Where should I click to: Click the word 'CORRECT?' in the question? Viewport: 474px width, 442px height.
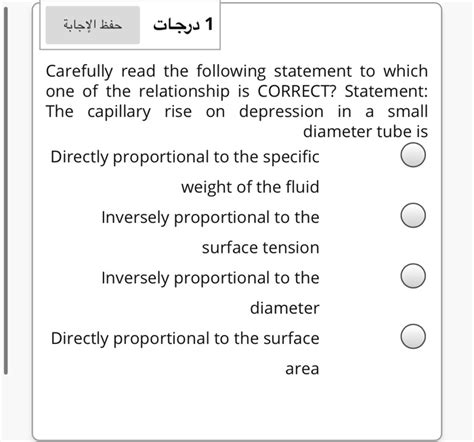coord(297,91)
